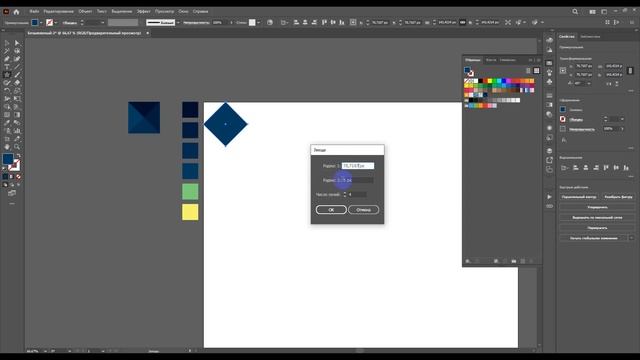Select the Rotate tool

coord(7,91)
